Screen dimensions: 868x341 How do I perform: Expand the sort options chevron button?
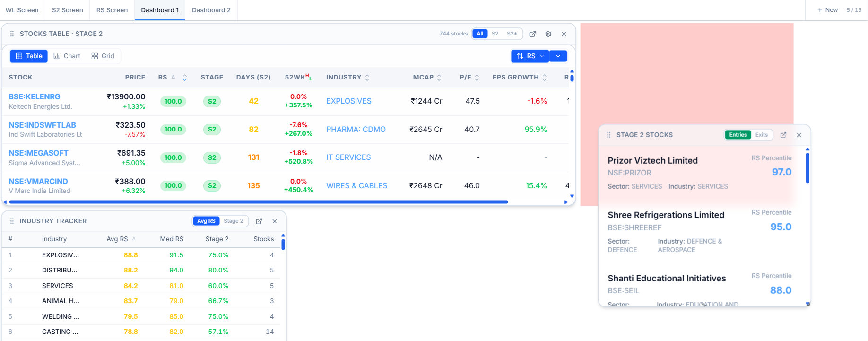click(558, 56)
